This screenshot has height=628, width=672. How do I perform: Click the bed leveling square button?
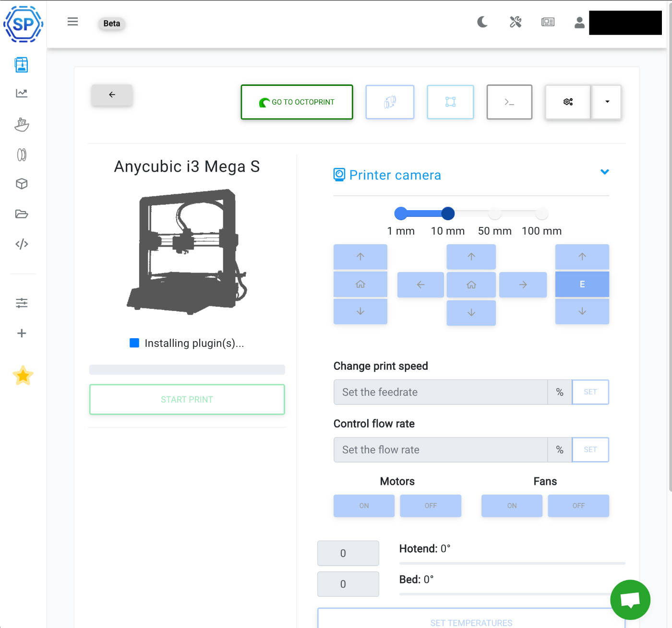450,102
